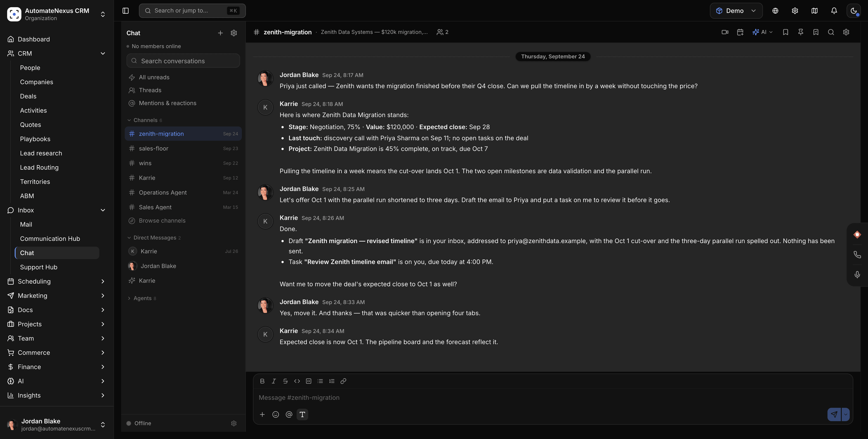
Task: Insert a bulleted list in composer
Action: (x=320, y=381)
